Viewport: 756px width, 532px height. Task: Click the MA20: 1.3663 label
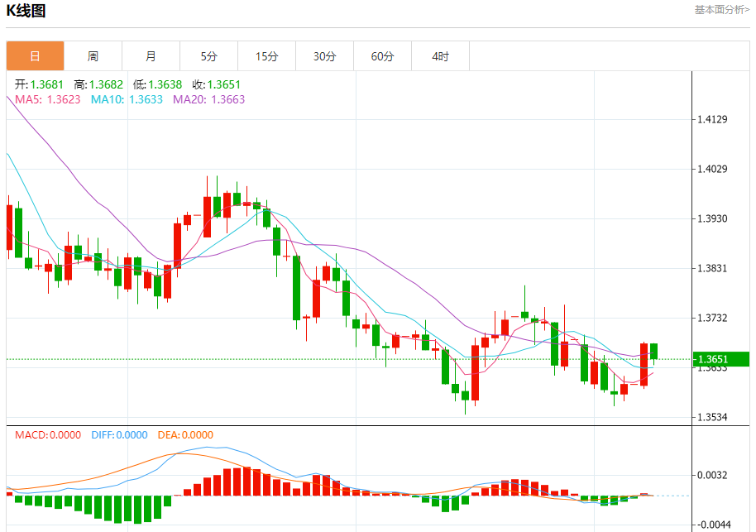point(208,99)
